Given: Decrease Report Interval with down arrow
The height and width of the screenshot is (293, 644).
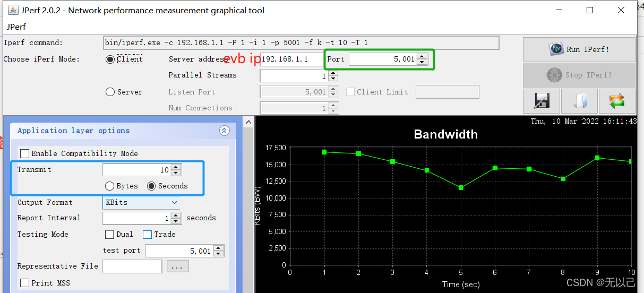Looking at the screenshot, I should 176,221.
